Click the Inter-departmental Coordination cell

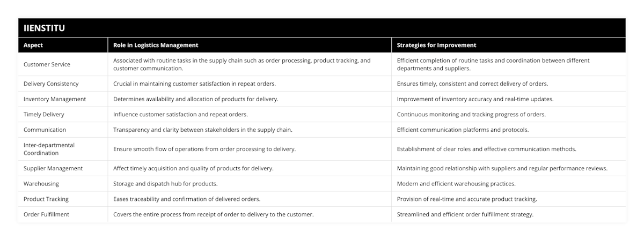click(49, 148)
